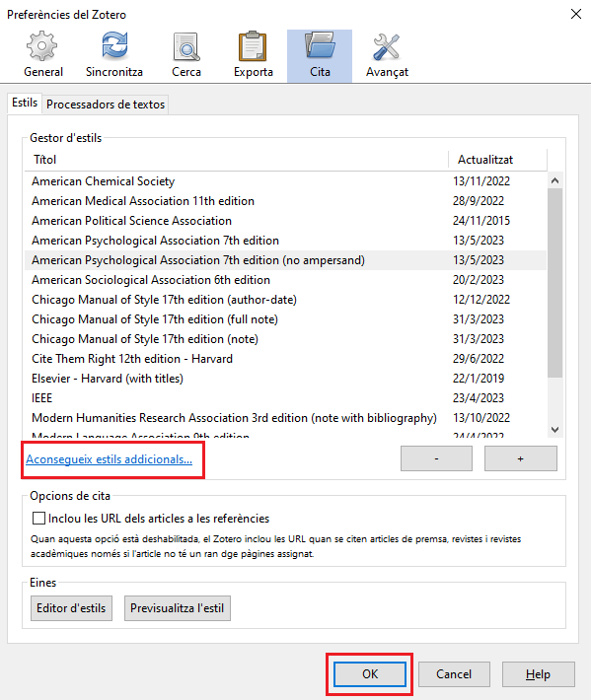Select Modern Humanities Research Association 3rd edition

click(x=285, y=418)
